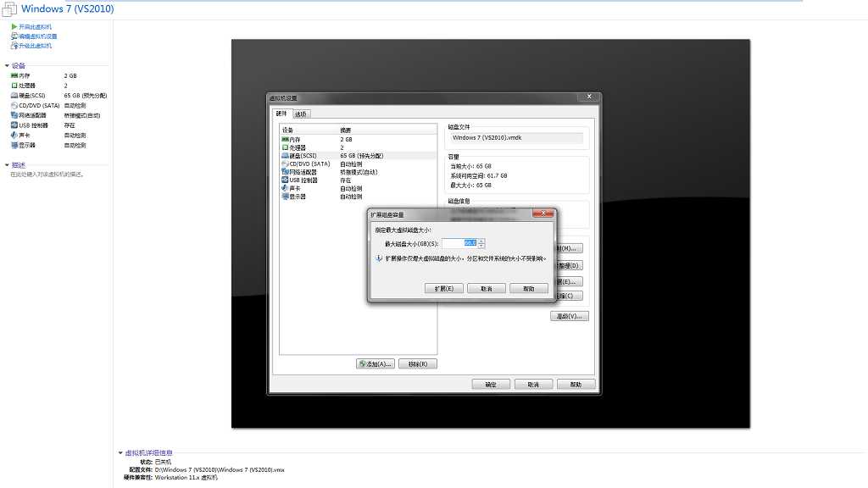Switch to the 硬件 tab
Screen dimensions: 868x488
point(281,114)
